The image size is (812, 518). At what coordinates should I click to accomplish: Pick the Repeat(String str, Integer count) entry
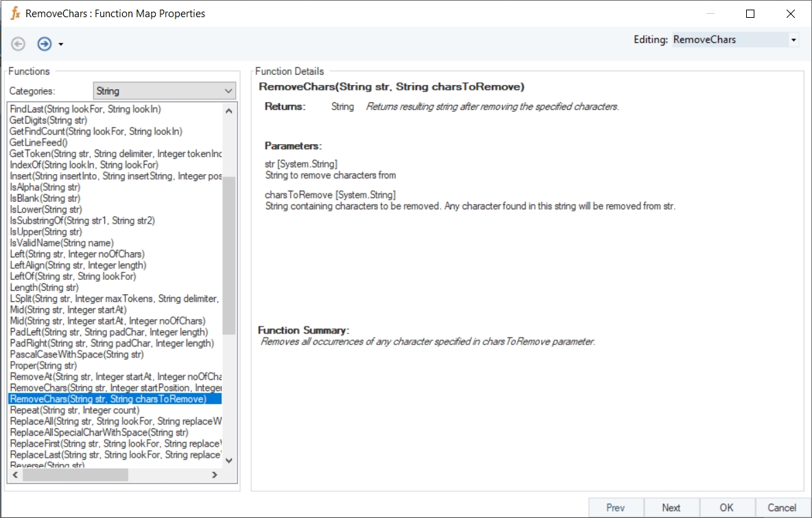pos(75,410)
